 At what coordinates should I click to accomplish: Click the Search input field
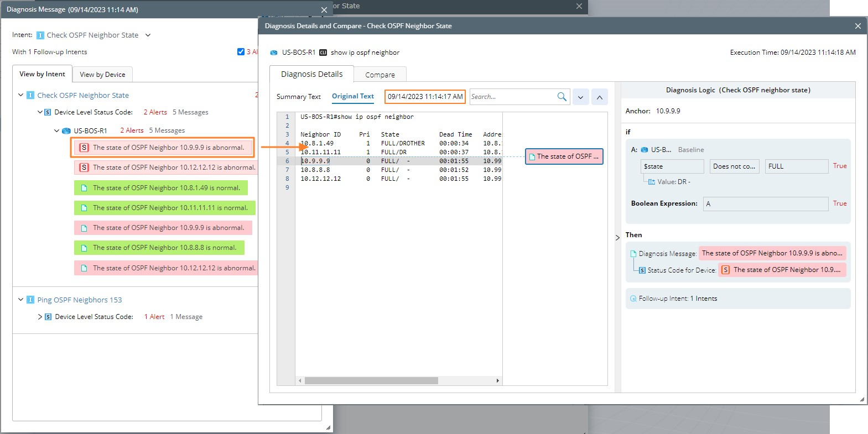point(512,97)
